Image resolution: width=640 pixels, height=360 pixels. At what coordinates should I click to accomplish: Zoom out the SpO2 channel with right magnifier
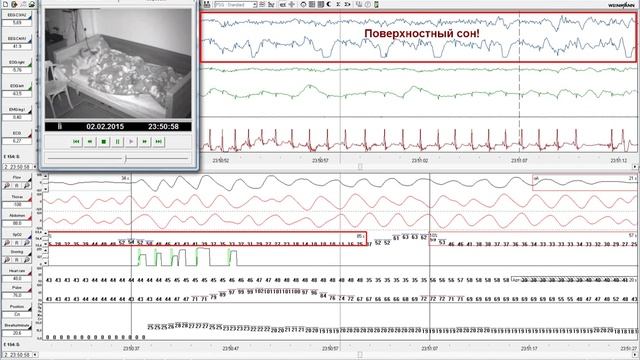tap(27, 243)
